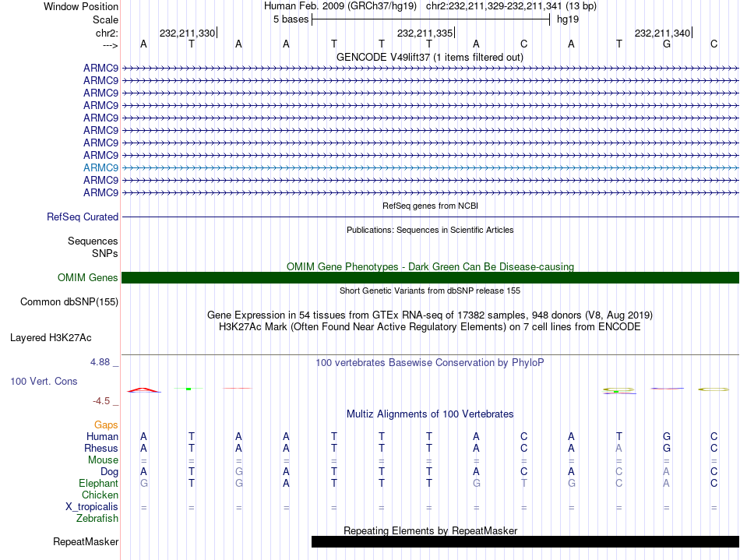Open 'Short Genetic Variants from dbSNP release 155'
Screen dimensions: 740x560
429,291
